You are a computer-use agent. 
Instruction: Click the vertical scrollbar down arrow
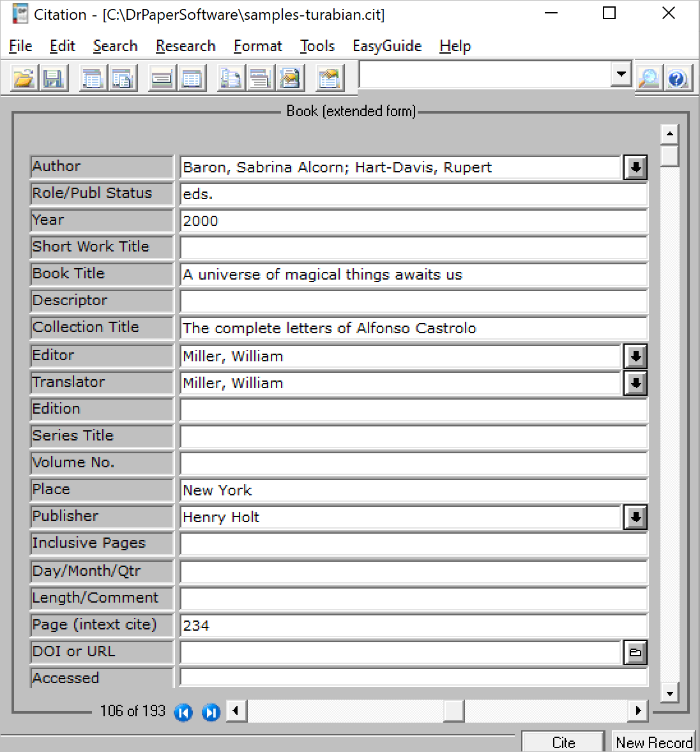click(669, 693)
